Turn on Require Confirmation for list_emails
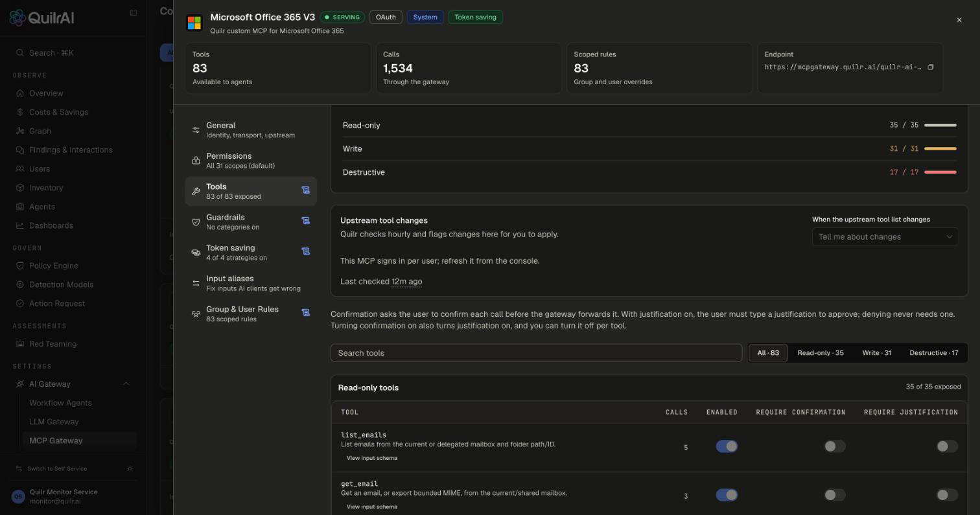 834,446
